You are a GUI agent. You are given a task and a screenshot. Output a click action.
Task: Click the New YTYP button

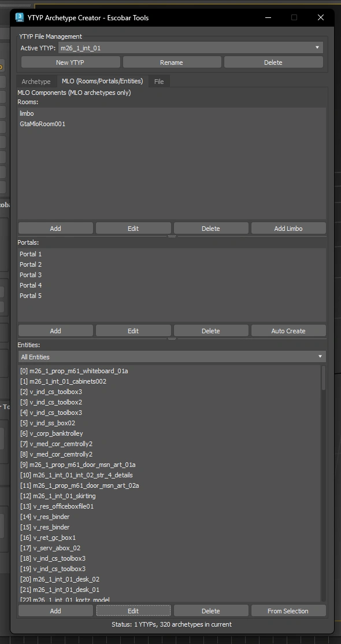pyautogui.click(x=70, y=62)
